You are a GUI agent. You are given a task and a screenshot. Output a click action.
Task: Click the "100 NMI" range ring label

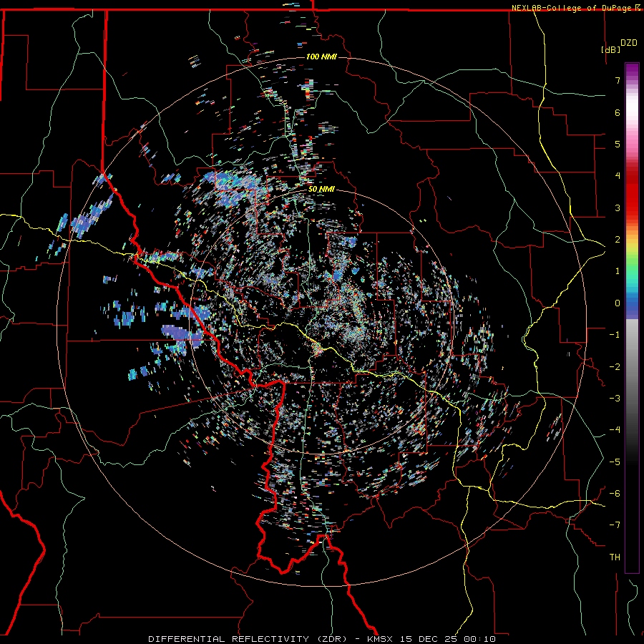321,57
